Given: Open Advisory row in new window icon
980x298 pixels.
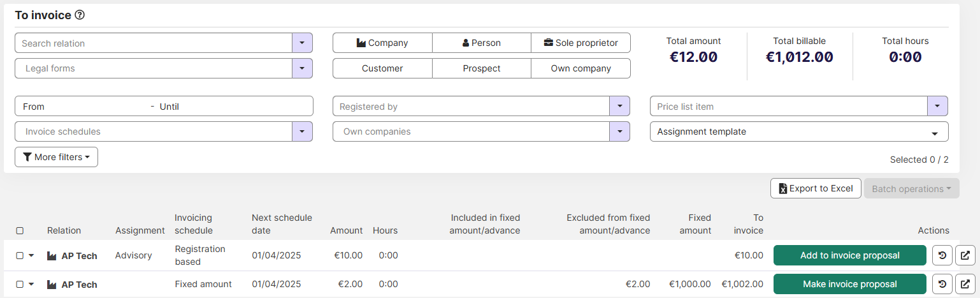Looking at the screenshot, I should (965, 255).
